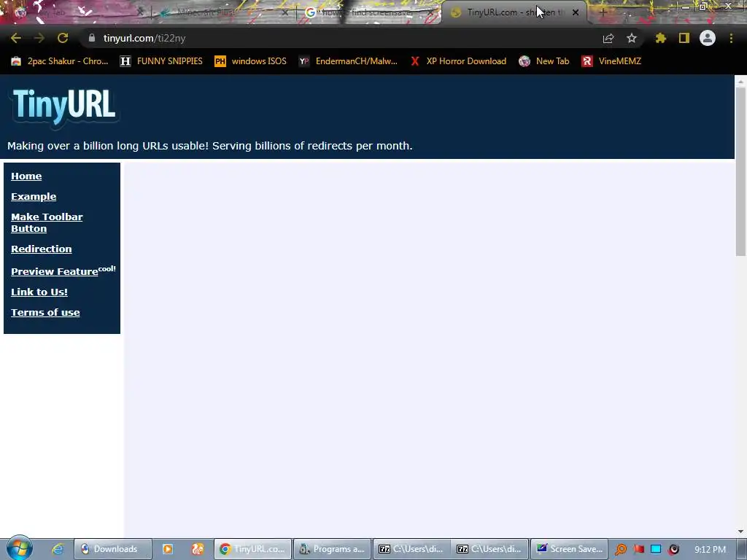Select the TinyURL Chrome taskbar button
747x560 pixels.
pyautogui.click(x=252, y=549)
